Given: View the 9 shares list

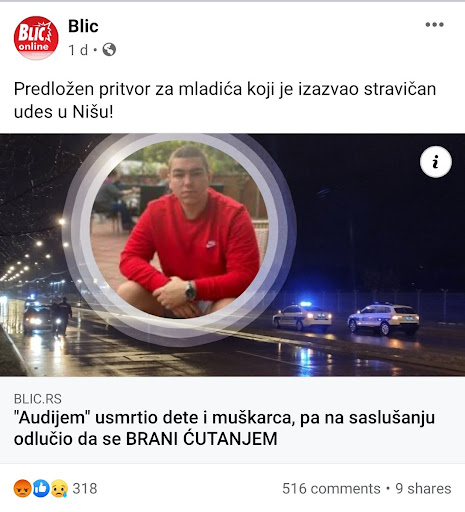Looking at the screenshot, I should 423,489.
